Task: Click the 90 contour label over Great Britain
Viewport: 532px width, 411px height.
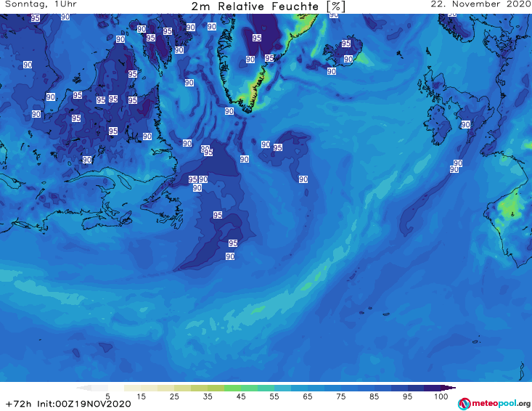Action: 465,125
